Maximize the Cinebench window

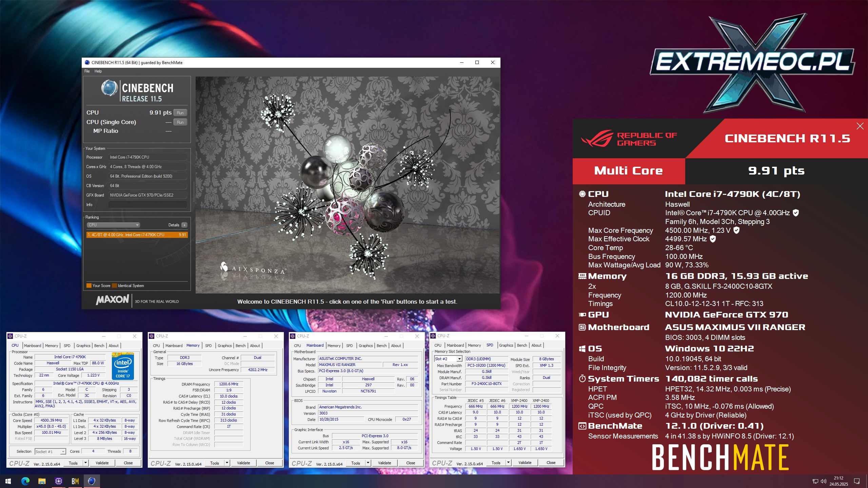coord(477,62)
